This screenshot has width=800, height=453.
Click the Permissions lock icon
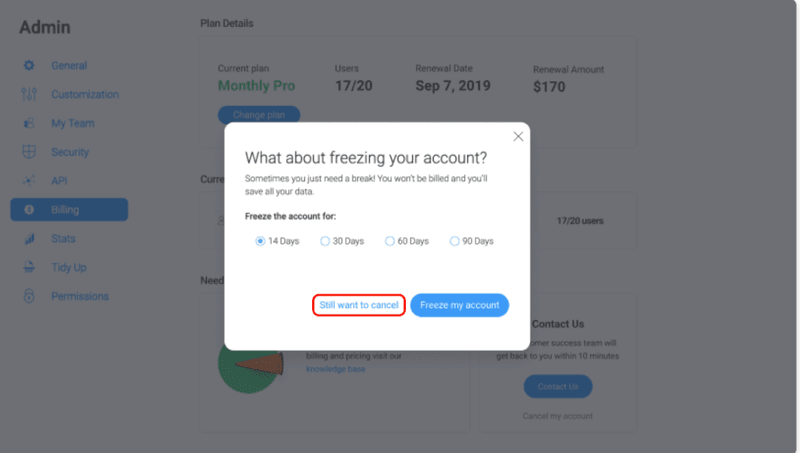pos(29,297)
